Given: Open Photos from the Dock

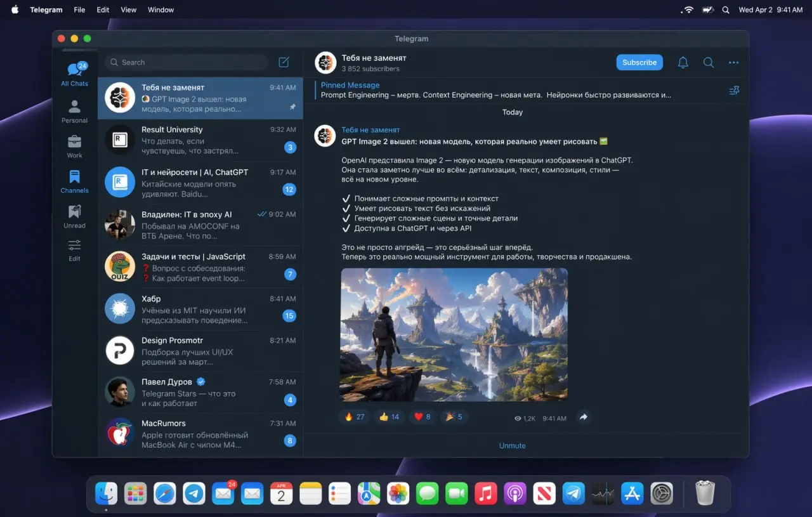Looking at the screenshot, I should tap(398, 493).
